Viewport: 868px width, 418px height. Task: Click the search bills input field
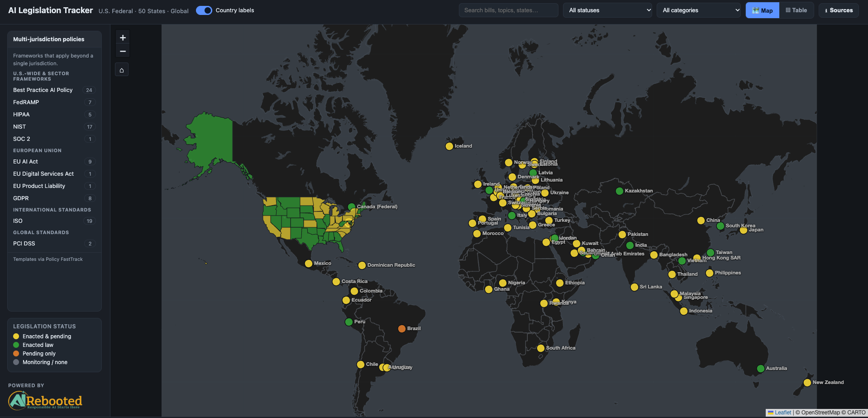(508, 10)
